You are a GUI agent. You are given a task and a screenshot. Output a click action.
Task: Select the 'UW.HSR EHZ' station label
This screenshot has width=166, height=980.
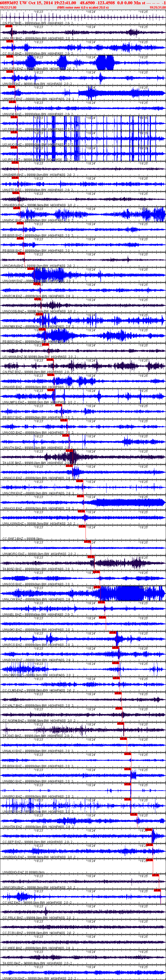[x=12, y=387]
